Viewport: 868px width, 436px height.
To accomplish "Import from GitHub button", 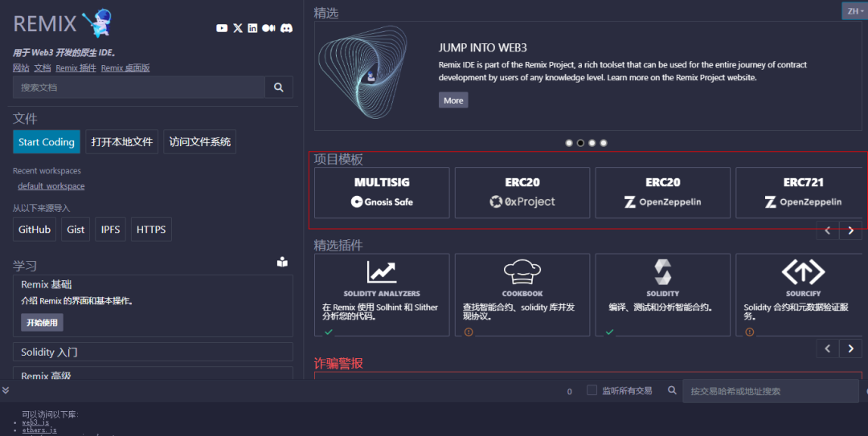I will point(35,230).
